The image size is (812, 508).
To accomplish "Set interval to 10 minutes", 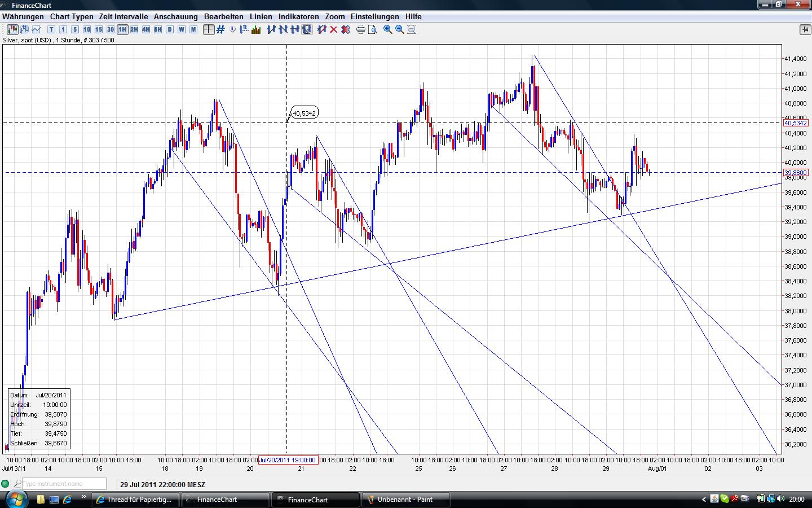I will pyautogui.click(x=87, y=29).
